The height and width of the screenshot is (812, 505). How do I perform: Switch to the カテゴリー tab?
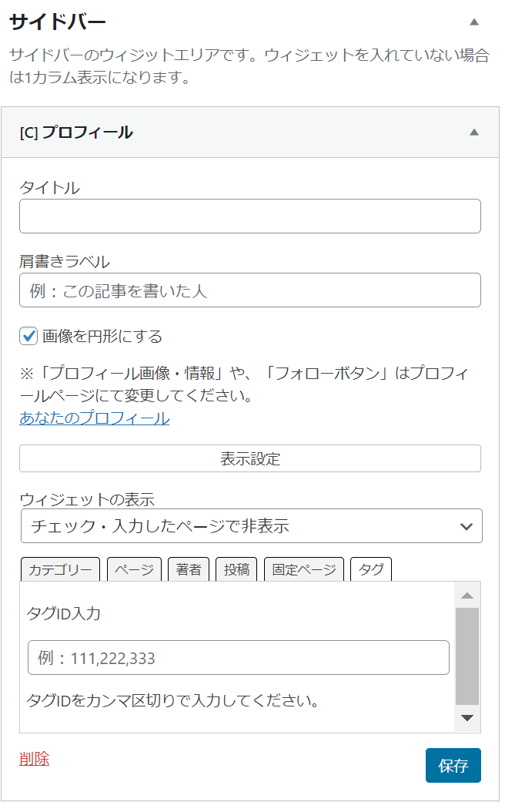point(60,569)
